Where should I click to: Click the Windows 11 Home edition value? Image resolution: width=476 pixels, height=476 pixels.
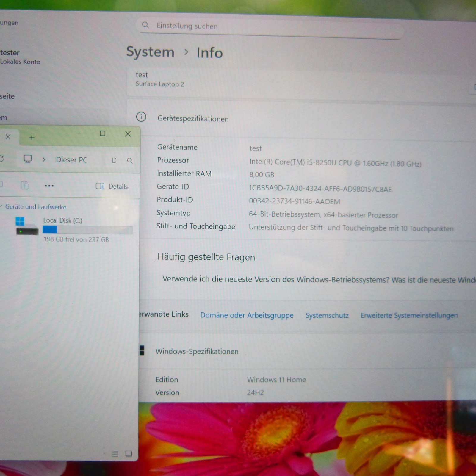point(276,380)
